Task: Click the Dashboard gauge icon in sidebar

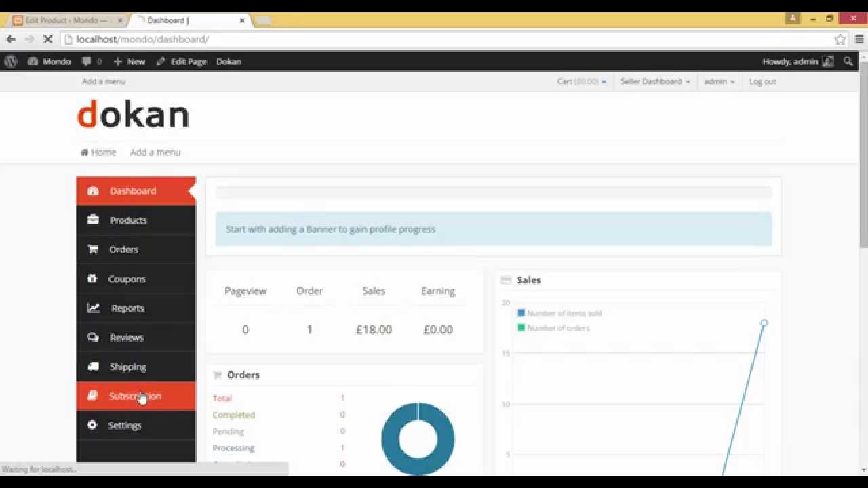Action: point(93,191)
